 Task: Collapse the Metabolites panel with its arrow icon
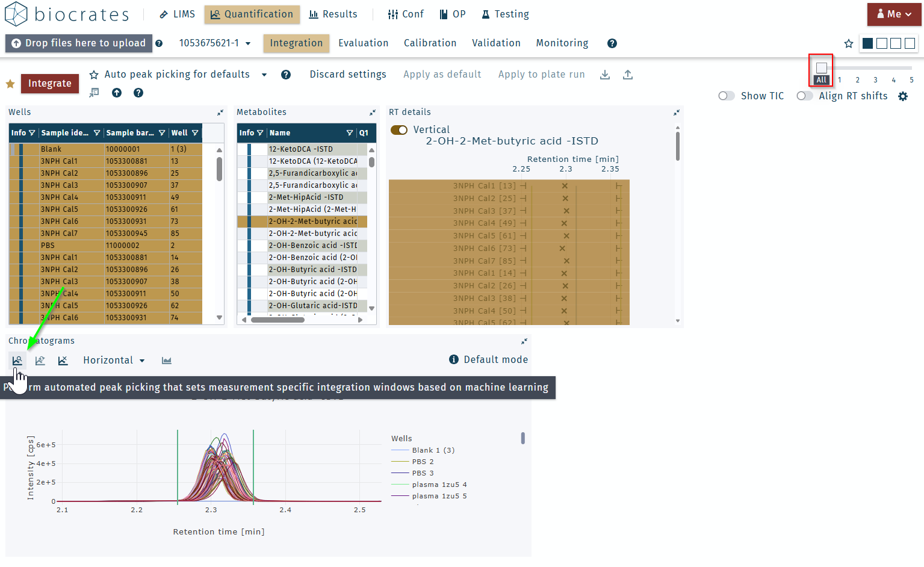point(373,113)
